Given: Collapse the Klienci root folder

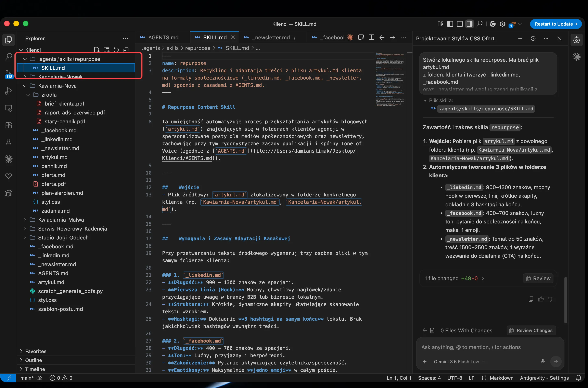Looking at the screenshot, I should click(x=21, y=50).
